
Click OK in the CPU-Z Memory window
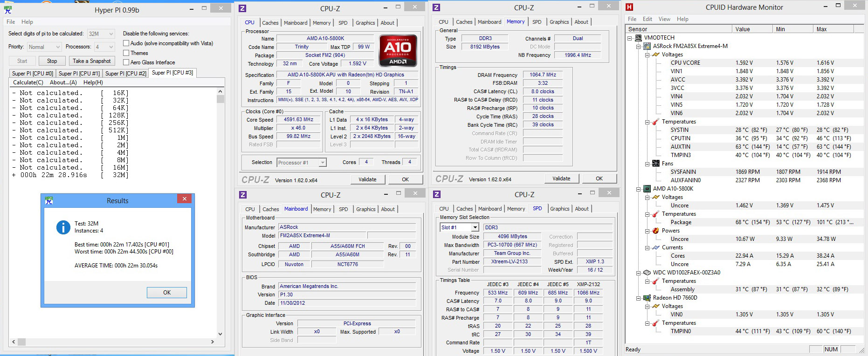(x=599, y=178)
